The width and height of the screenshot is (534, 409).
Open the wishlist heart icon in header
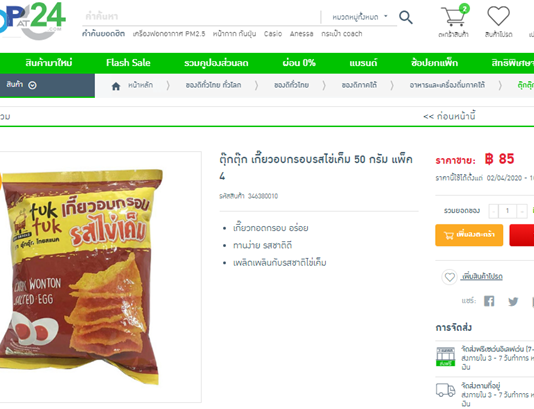pos(498,16)
